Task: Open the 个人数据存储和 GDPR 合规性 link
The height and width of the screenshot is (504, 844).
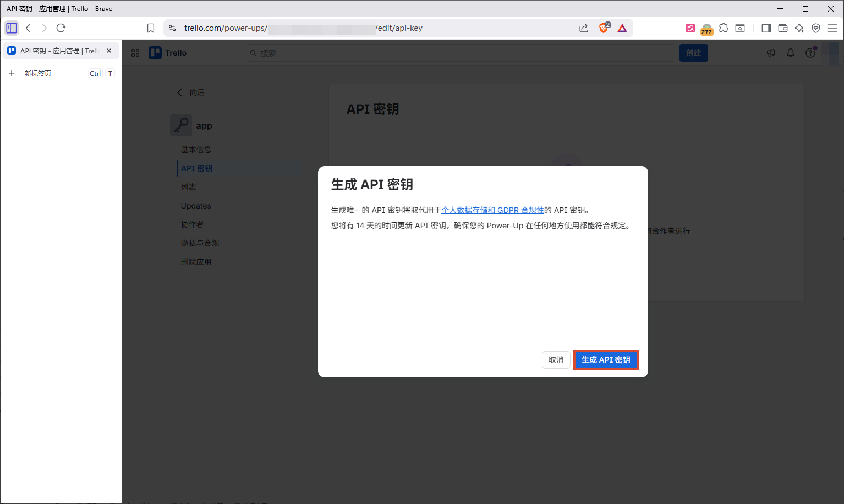Action: 492,210
